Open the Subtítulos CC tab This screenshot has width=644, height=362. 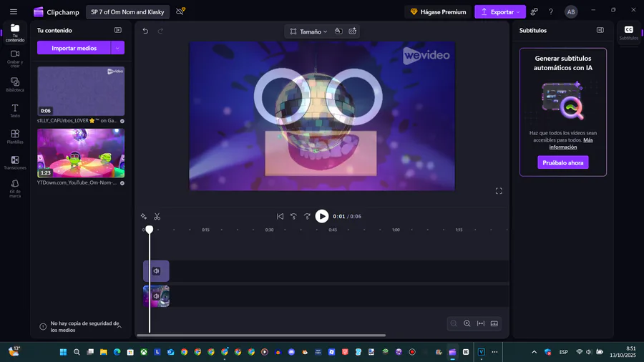tap(628, 32)
